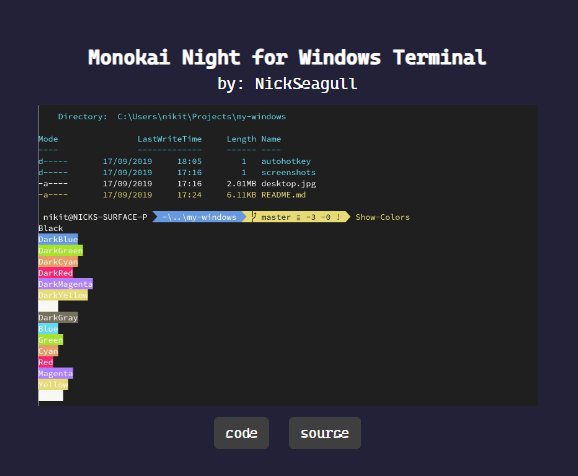Click the Yellow color label

tap(53, 385)
